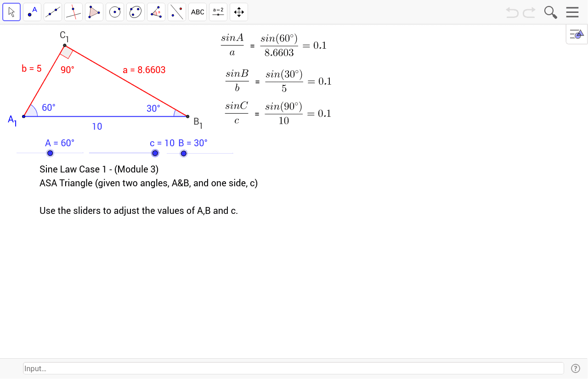
Task: Click the 60° angle label inside the triangle
Action: click(49, 108)
